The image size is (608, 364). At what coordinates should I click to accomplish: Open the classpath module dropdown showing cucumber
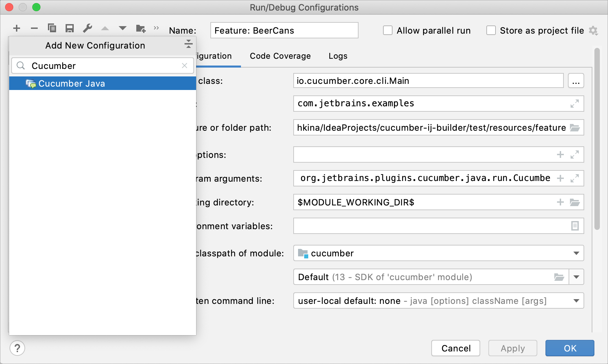tap(575, 253)
